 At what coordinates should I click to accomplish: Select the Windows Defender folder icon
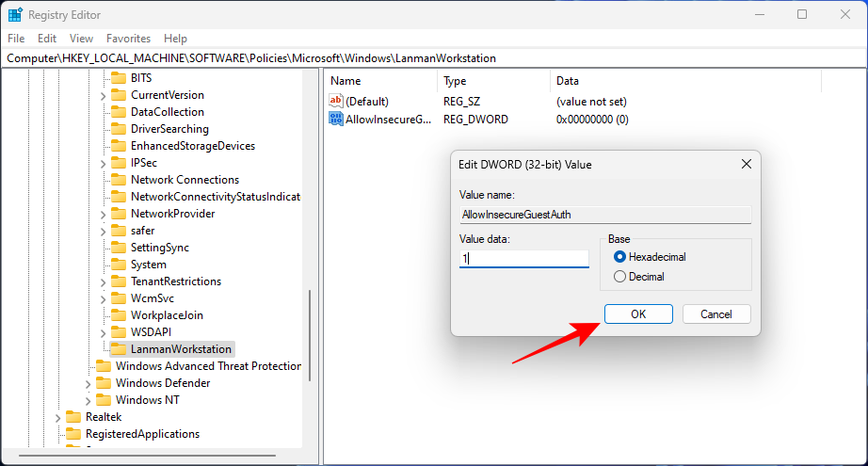(x=104, y=383)
